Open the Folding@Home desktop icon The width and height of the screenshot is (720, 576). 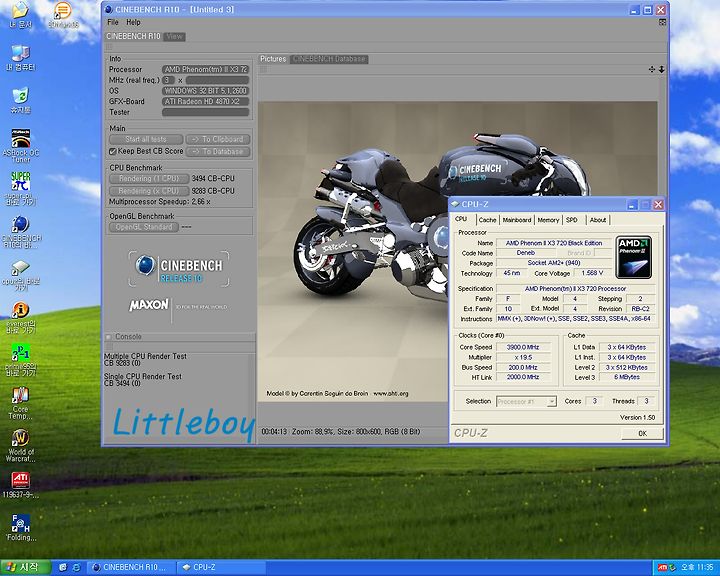click(x=20, y=528)
